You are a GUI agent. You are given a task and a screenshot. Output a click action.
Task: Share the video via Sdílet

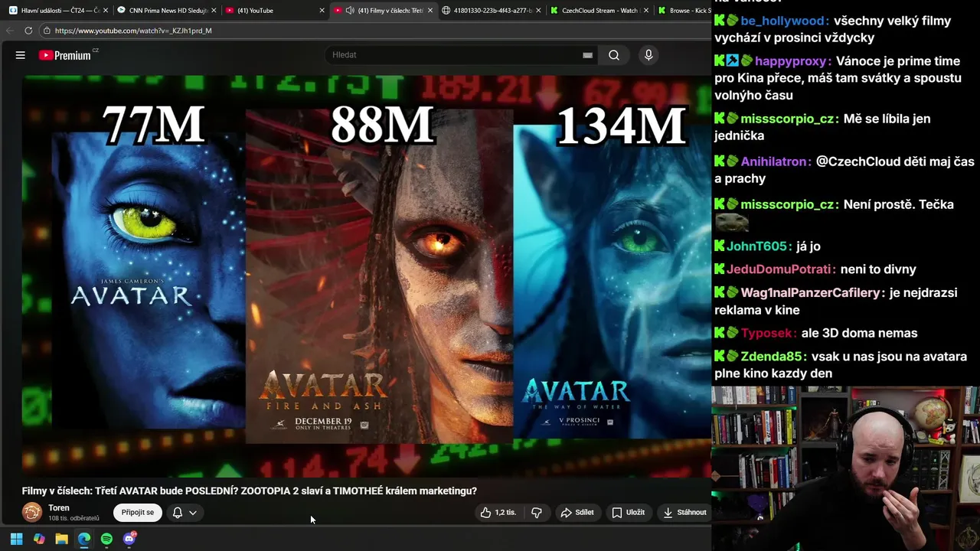[577, 513]
